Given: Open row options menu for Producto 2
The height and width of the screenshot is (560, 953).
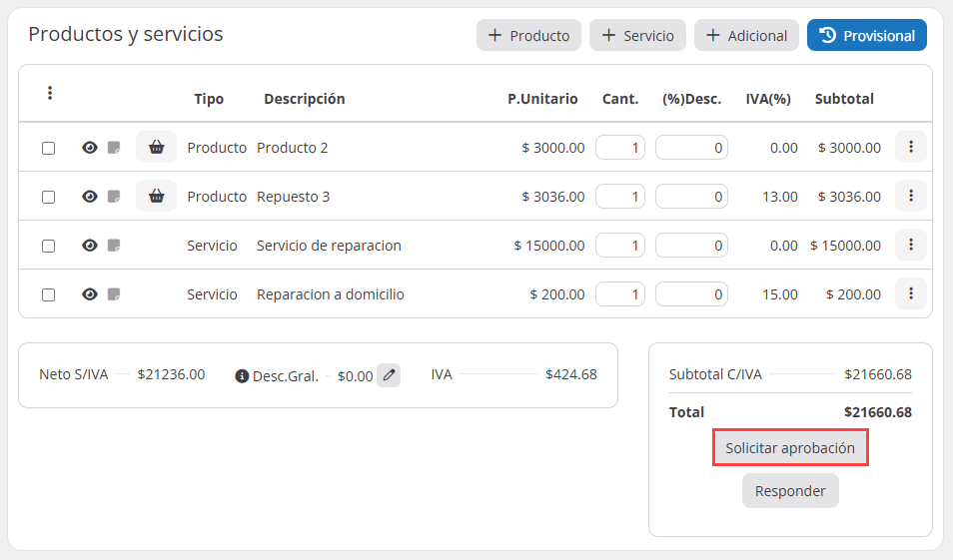Looking at the screenshot, I should [910, 147].
